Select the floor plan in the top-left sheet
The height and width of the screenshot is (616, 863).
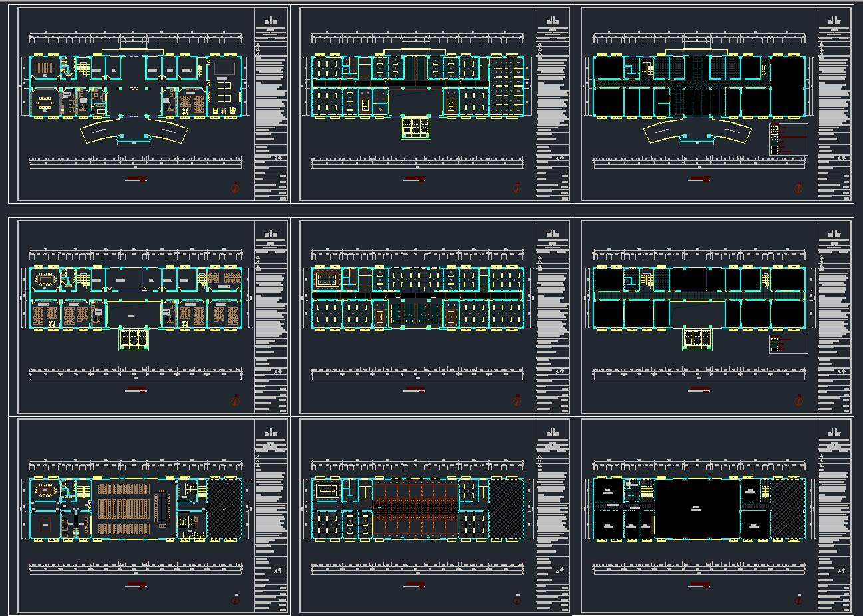[136, 86]
